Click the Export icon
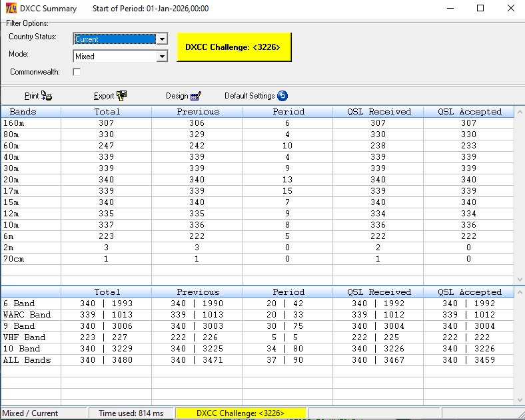The width and height of the screenshot is (525, 420). [121, 96]
